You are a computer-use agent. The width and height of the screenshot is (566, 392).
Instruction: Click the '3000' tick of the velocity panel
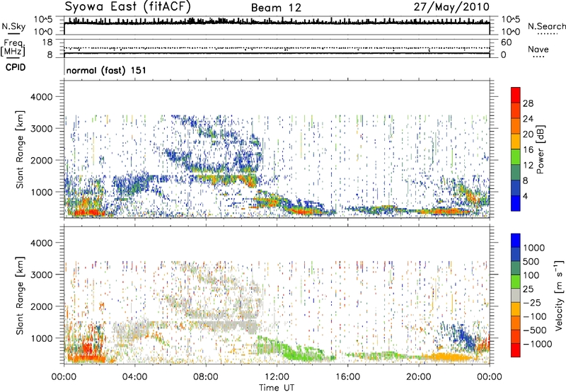point(41,275)
